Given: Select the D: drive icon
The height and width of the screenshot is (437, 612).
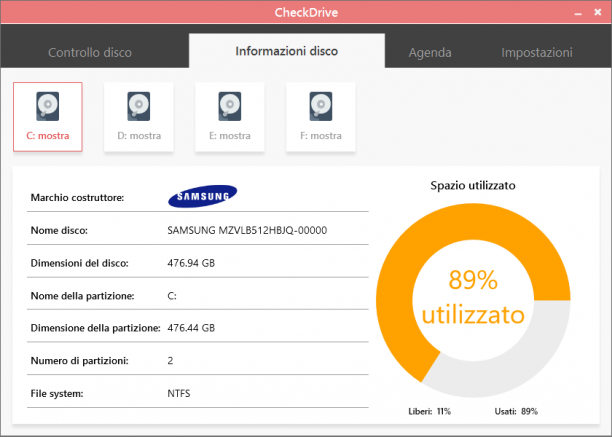Looking at the screenshot, I should click(139, 106).
